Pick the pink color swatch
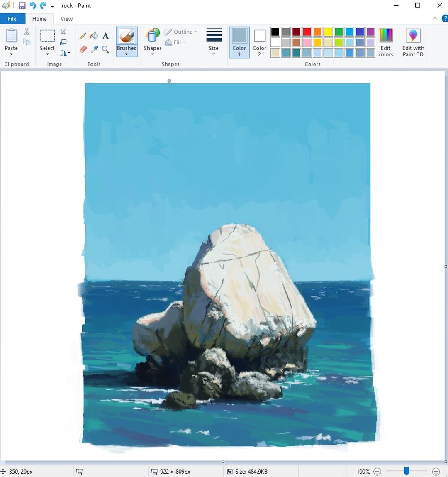The height and width of the screenshot is (477, 448). 307,42
